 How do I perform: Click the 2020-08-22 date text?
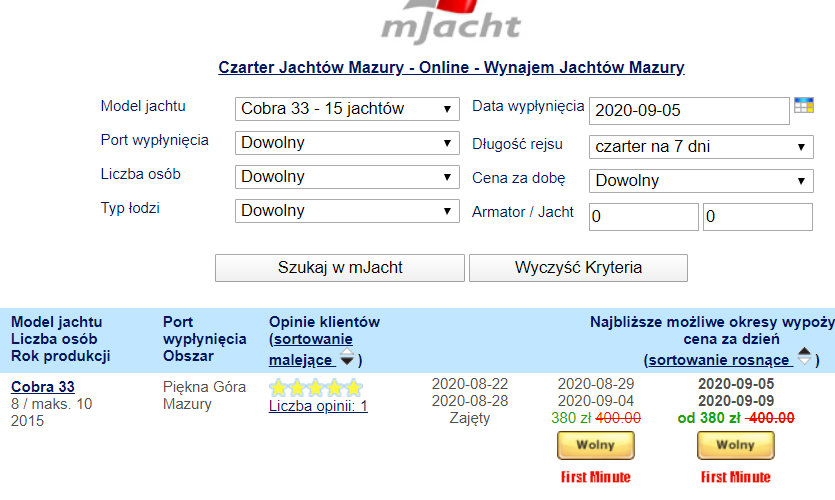click(470, 384)
